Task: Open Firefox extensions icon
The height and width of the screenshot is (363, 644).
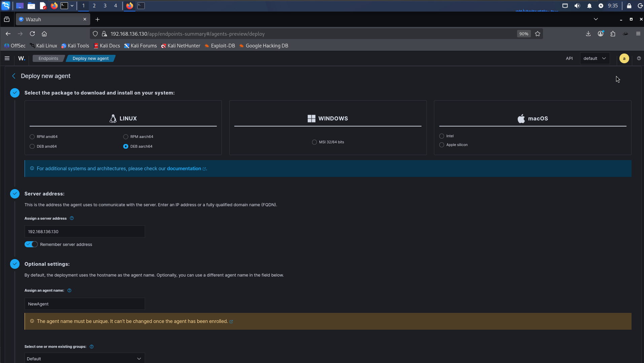Action: coord(613,34)
